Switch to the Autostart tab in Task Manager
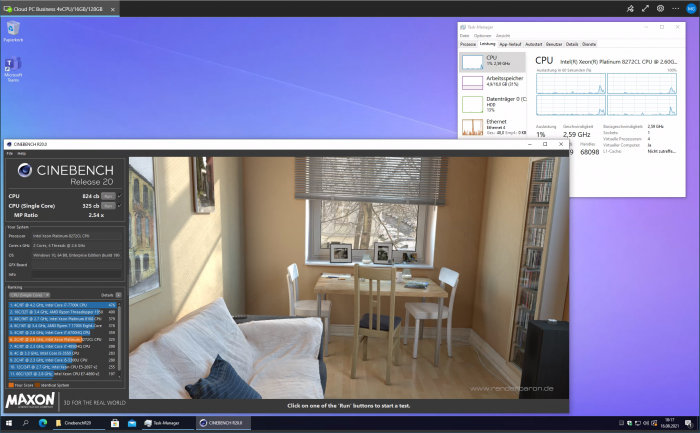This screenshot has width=700, height=433. click(533, 44)
